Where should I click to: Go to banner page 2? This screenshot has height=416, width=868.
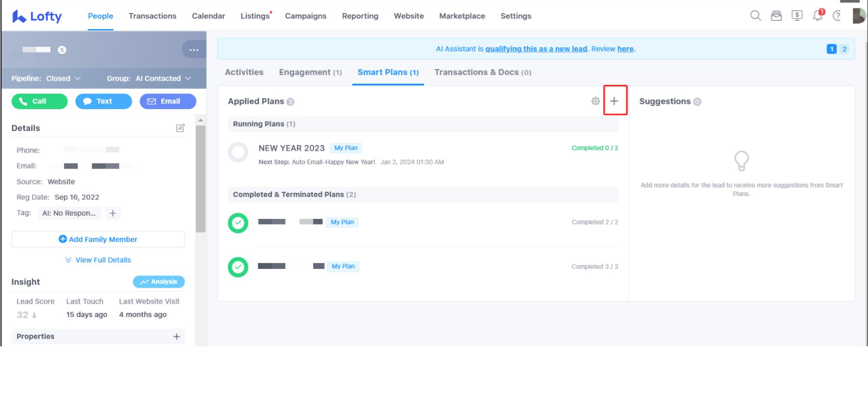tap(844, 49)
